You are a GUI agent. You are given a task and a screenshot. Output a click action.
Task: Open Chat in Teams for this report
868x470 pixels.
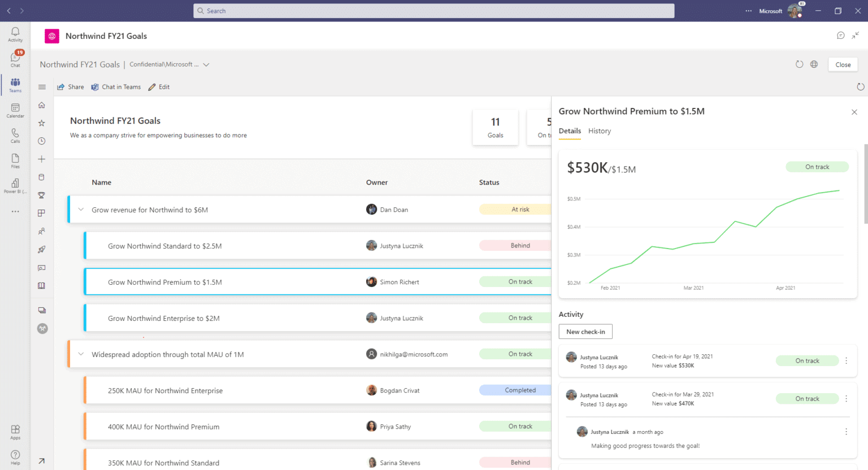[116, 86]
